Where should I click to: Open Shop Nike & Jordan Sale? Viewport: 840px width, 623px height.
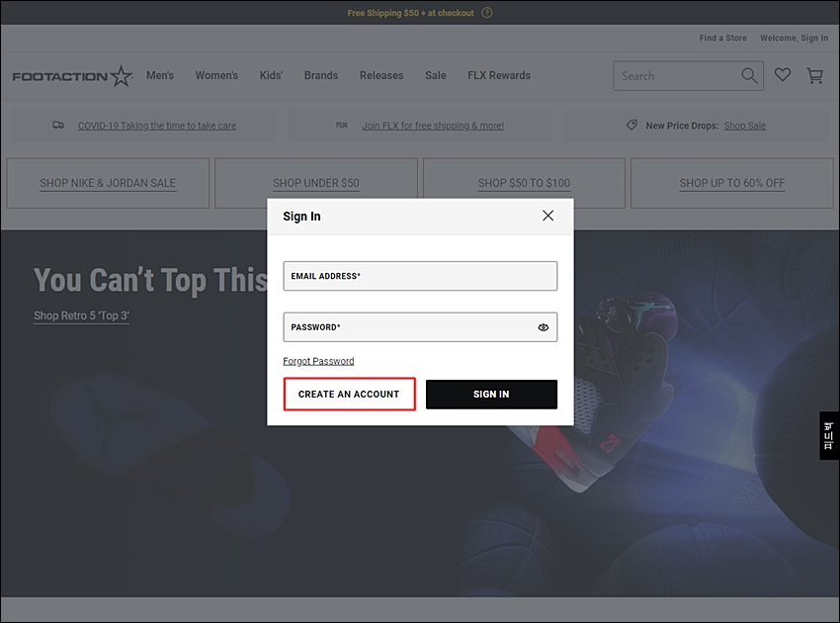(108, 183)
